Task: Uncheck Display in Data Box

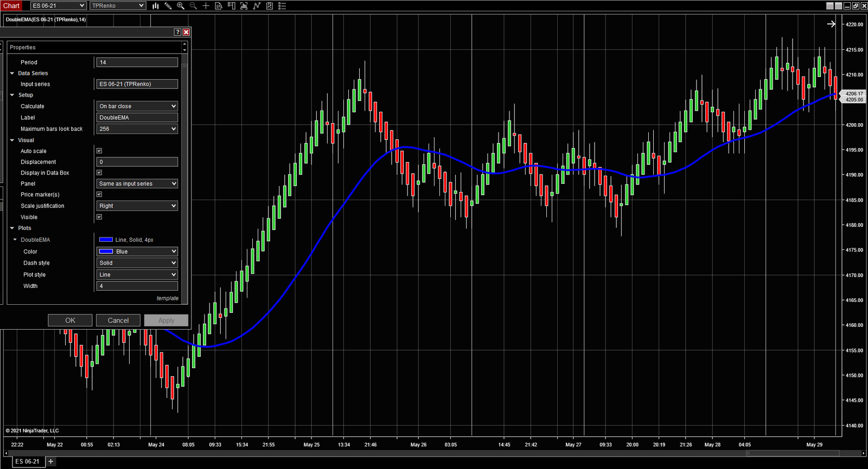Action: pos(99,172)
